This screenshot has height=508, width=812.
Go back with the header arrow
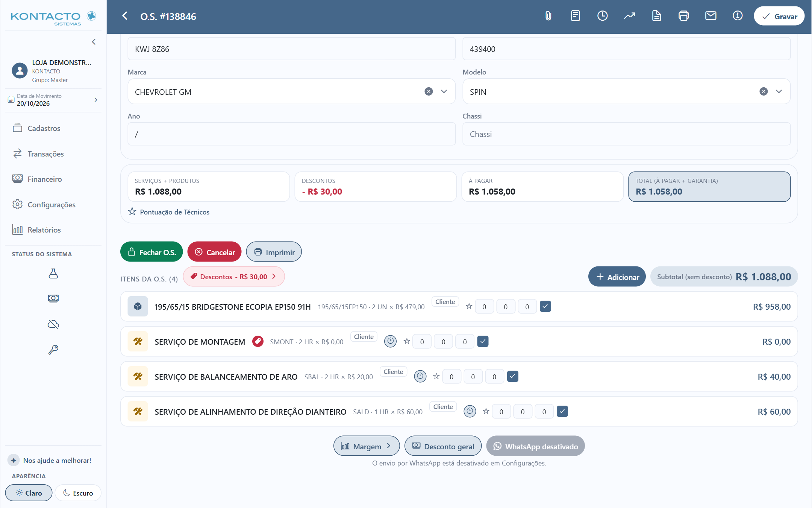pos(125,16)
